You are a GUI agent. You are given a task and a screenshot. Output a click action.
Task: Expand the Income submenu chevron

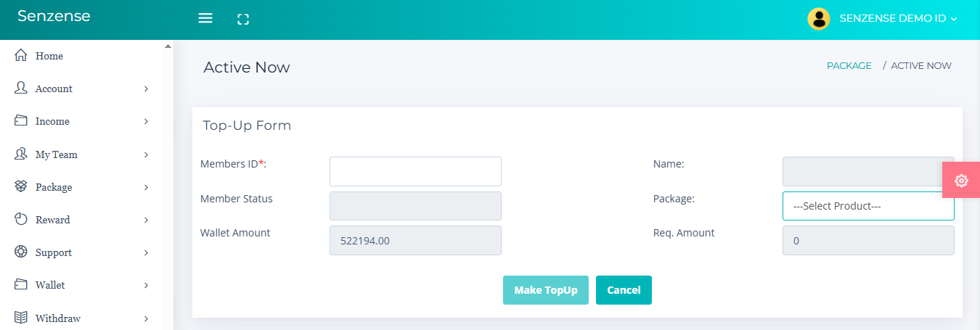pos(146,121)
